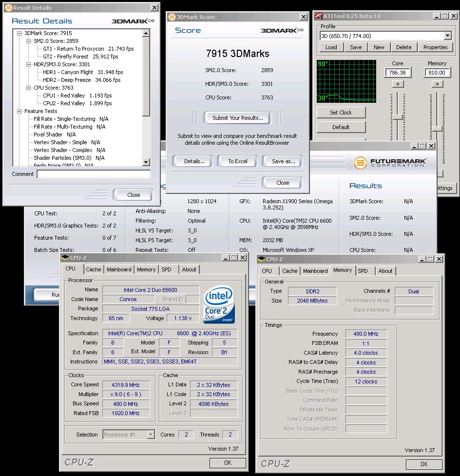This screenshot has width=460, height=476.
Task: Select HDR1 - Canyon Flight row
Action: pos(83,72)
